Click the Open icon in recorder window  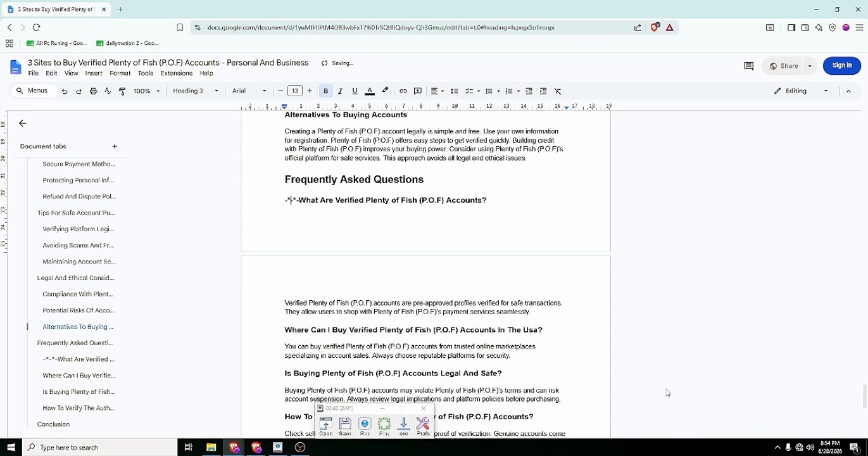(x=325, y=427)
